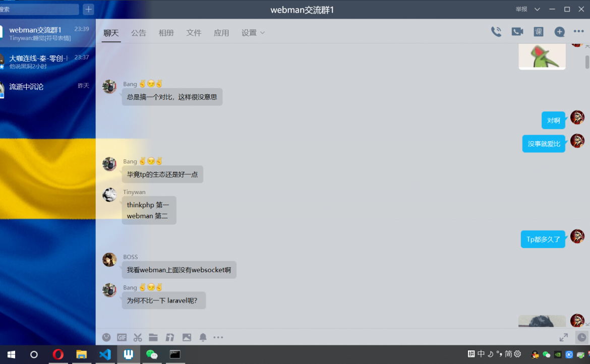Open Visual Studio Code from taskbar
Image resolution: width=590 pixels, height=364 pixels.
105,354
